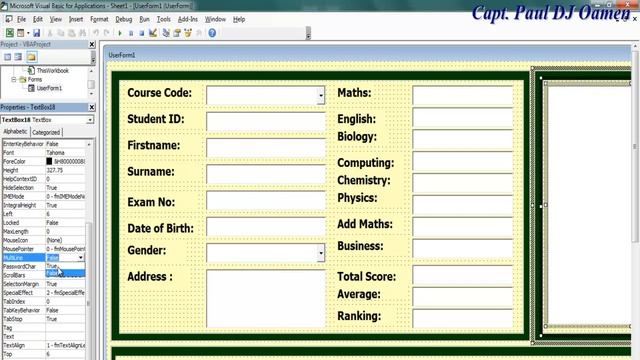Open the View menu

(x=56, y=19)
